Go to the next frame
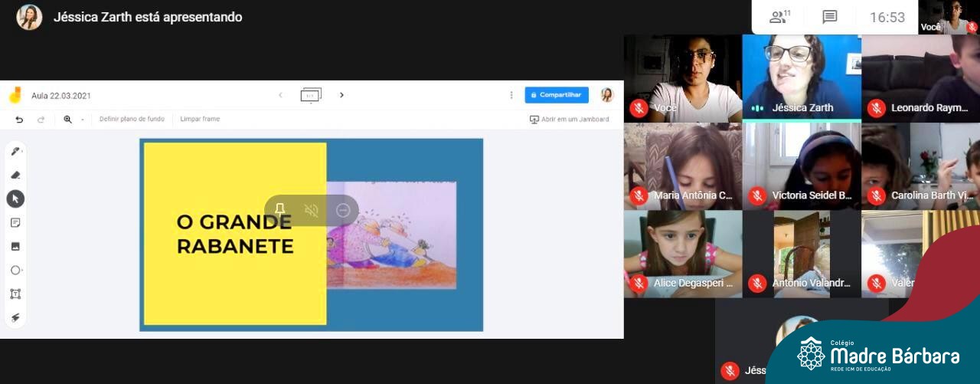The height and width of the screenshot is (384, 980). [x=341, y=95]
